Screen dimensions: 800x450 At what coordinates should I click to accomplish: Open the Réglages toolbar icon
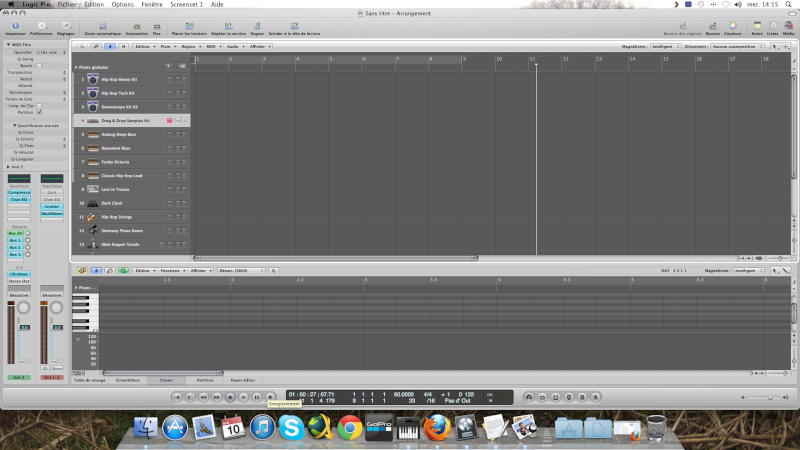[x=65, y=26]
